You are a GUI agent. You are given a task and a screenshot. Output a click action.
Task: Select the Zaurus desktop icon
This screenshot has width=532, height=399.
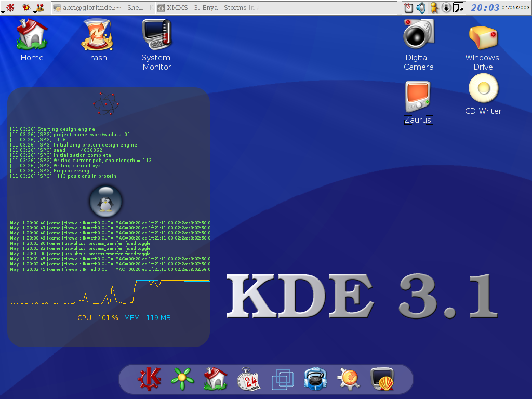[x=418, y=102]
